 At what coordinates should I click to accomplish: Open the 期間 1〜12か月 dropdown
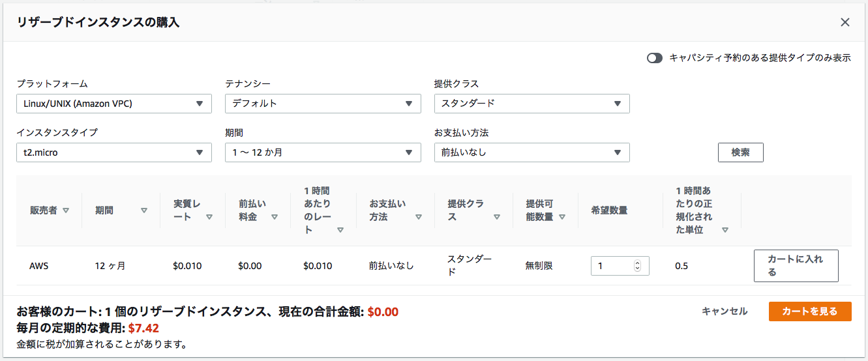point(323,152)
